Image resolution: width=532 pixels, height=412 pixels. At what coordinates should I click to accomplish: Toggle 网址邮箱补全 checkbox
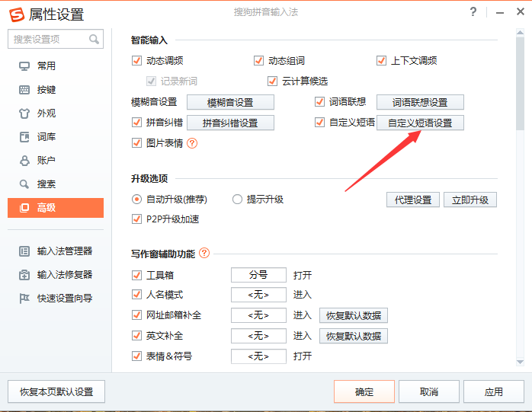pos(136,315)
